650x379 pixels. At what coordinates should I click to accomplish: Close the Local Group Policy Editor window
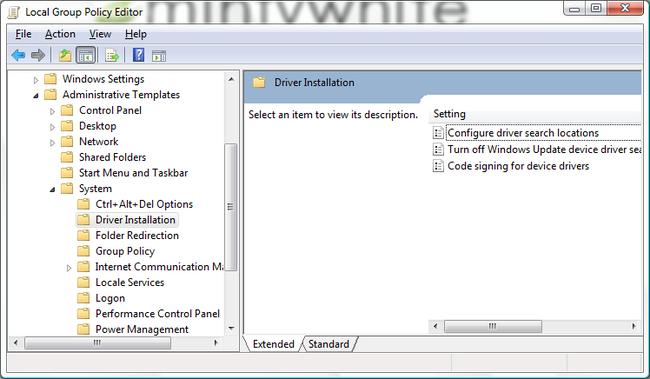point(625,9)
